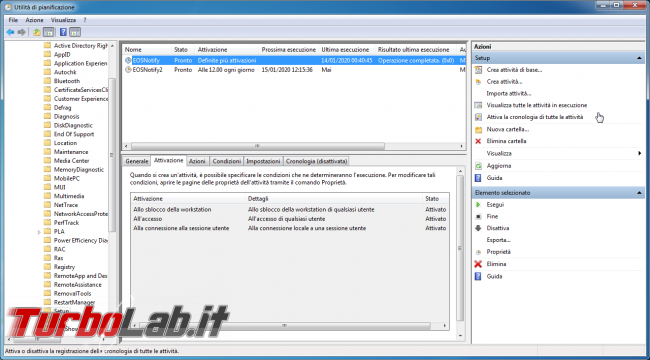Select the End Of Support folder
This screenshot has height=360, width=650.
click(x=74, y=134)
